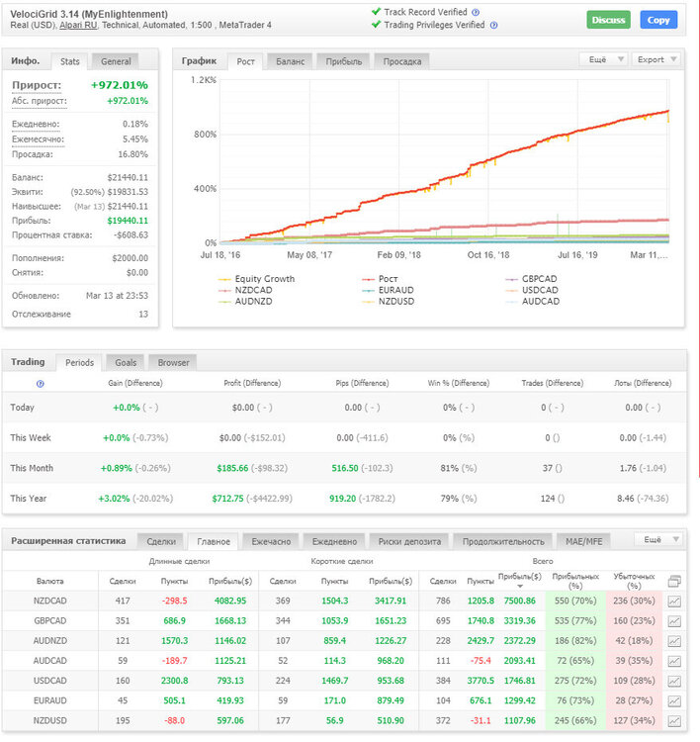Select the Рост chart tab

(245, 61)
